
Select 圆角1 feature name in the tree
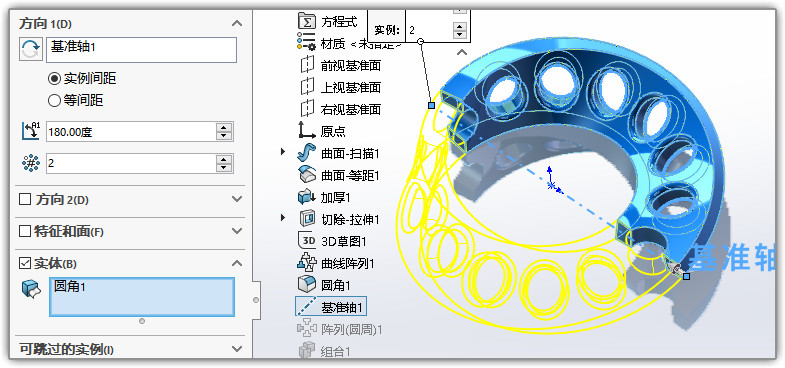click(x=335, y=285)
